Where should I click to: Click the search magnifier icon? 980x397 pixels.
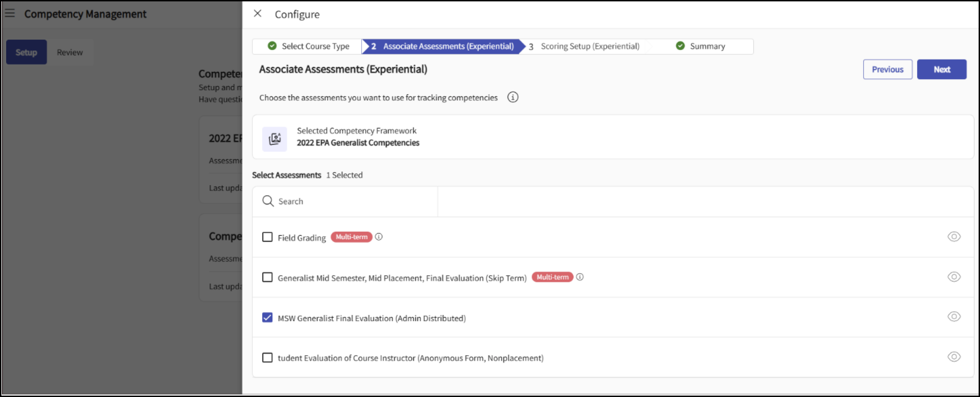point(268,201)
